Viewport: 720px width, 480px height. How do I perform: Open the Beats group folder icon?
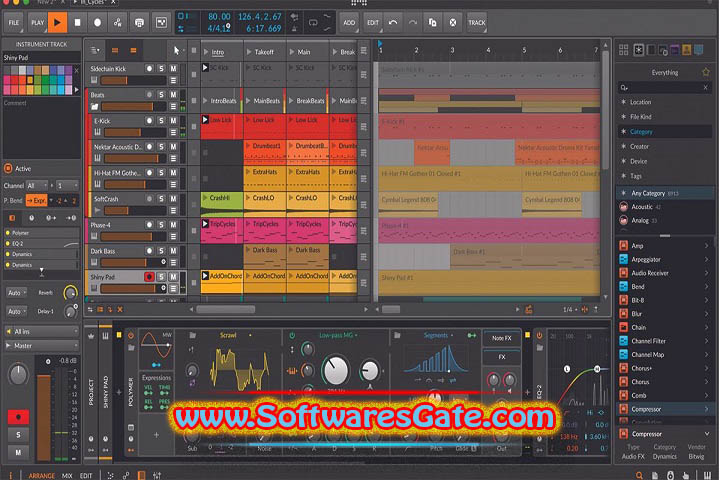pos(95,107)
